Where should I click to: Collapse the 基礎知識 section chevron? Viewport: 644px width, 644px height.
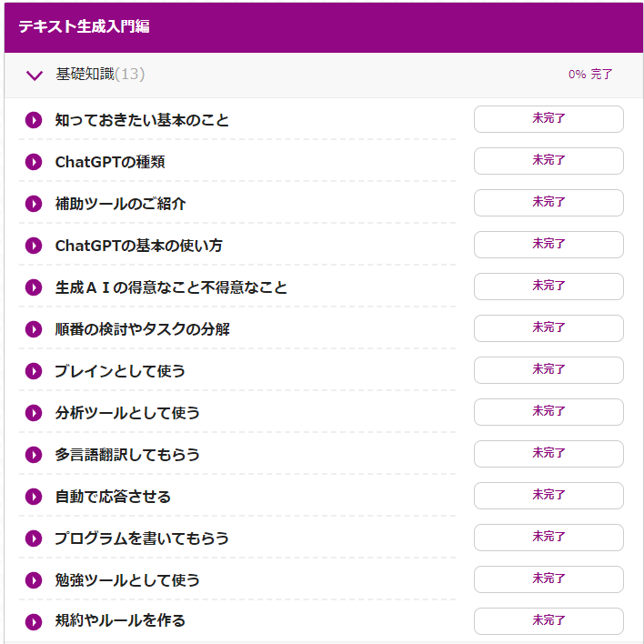(x=35, y=75)
